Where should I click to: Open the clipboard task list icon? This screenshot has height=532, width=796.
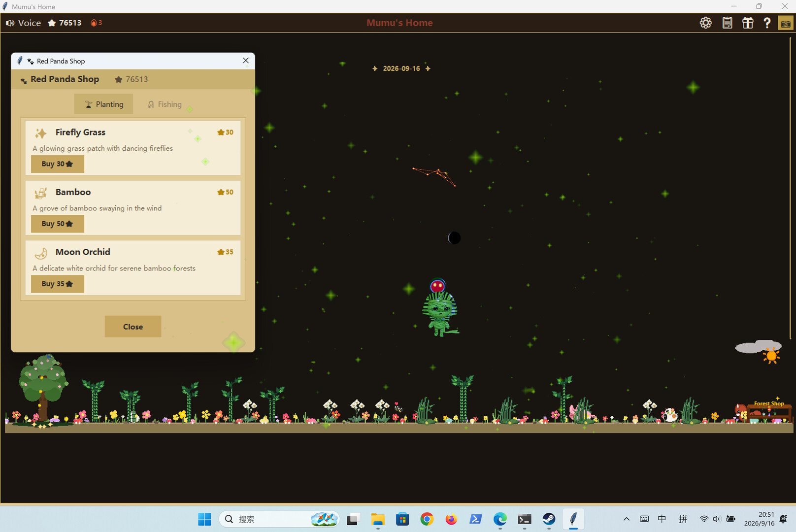tap(727, 23)
